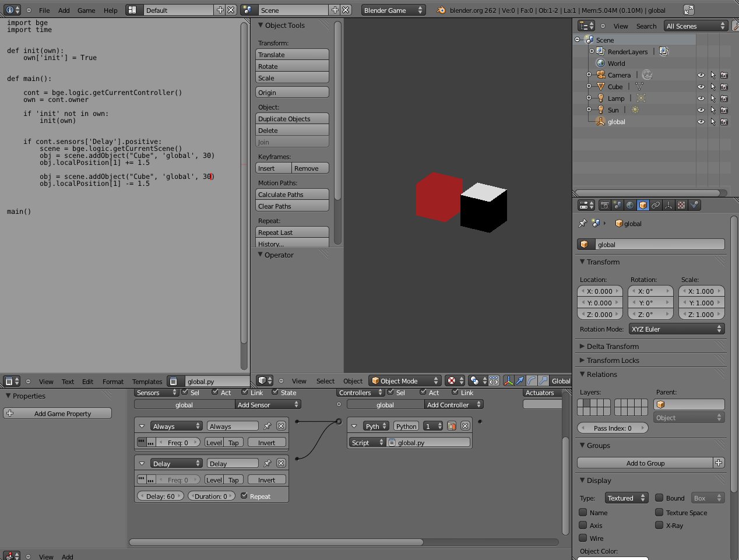Open the World properties globe tab
739x560 pixels.
(x=630, y=205)
